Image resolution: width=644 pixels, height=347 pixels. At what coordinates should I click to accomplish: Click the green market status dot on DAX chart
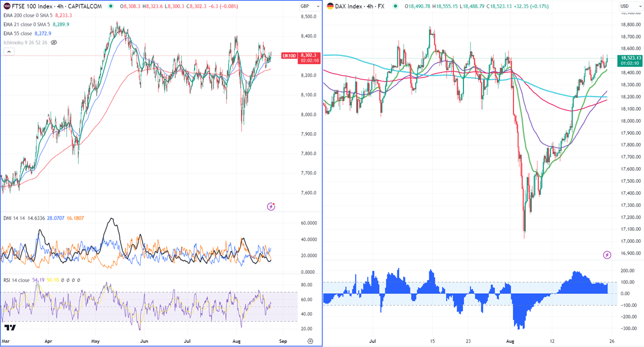[x=395, y=6]
